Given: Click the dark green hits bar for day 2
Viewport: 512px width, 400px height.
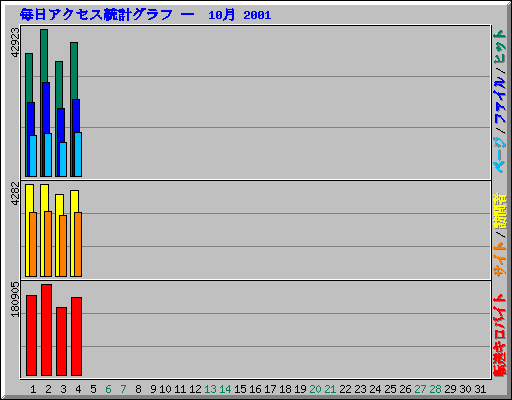Looking at the screenshot, I should (x=44, y=56).
